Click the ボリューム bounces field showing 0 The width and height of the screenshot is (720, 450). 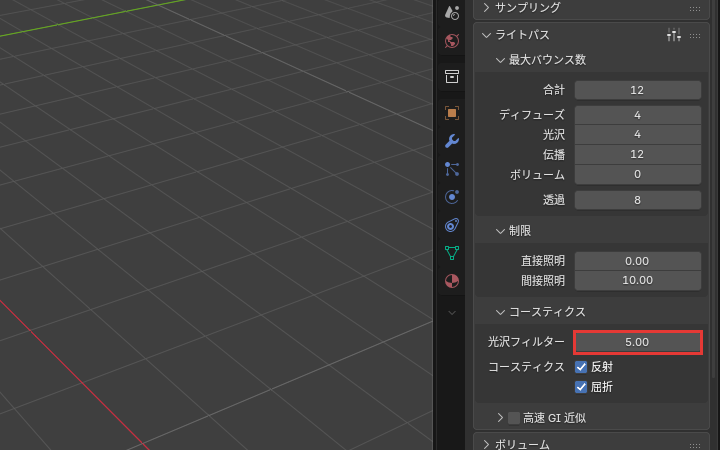pyautogui.click(x=637, y=174)
